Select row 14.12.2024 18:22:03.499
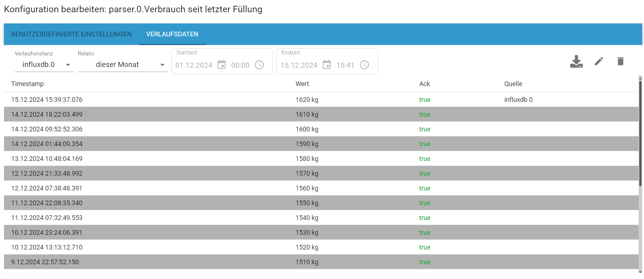 pyautogui.click(x=321, y=114)
